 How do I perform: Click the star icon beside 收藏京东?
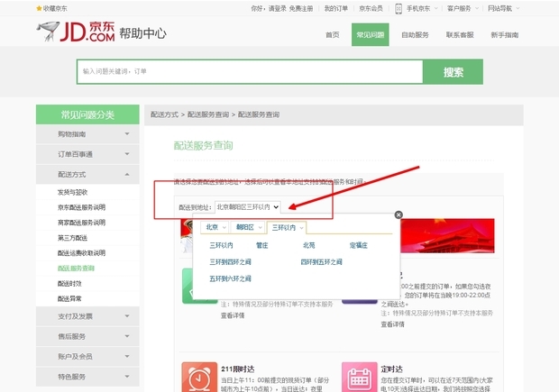pos(39,8)
